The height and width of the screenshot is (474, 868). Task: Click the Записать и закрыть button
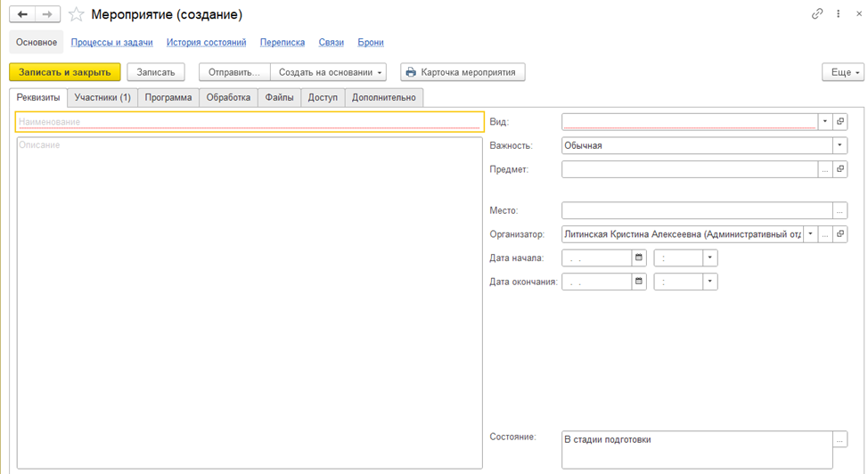tap(65, 72)
